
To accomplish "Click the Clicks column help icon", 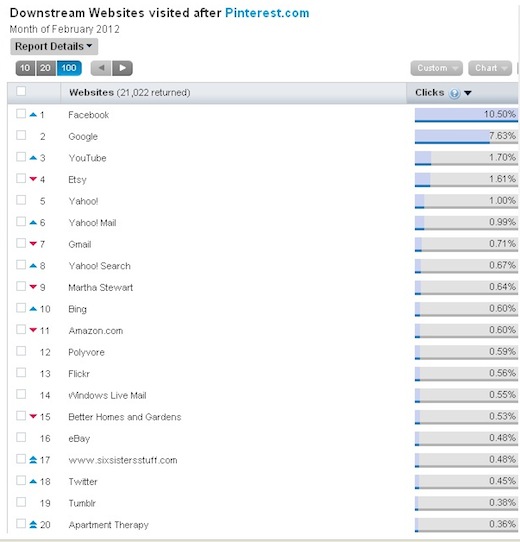I will (454, 93).
